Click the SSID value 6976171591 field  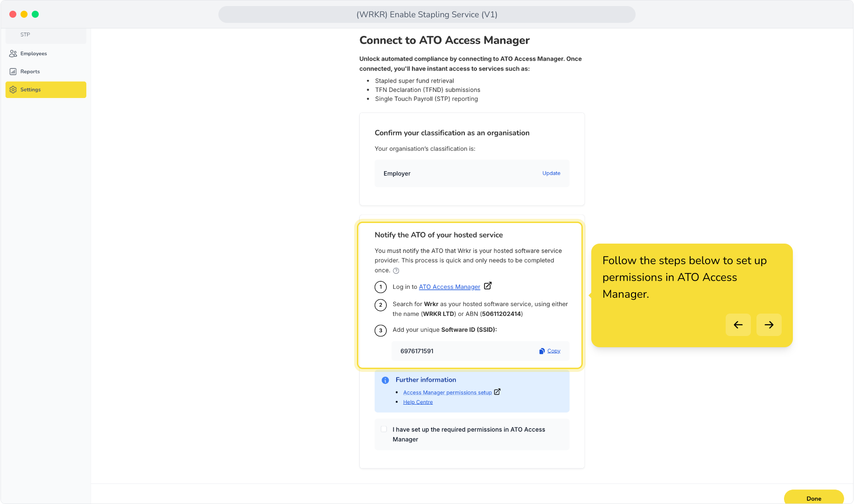coord(480,351)
